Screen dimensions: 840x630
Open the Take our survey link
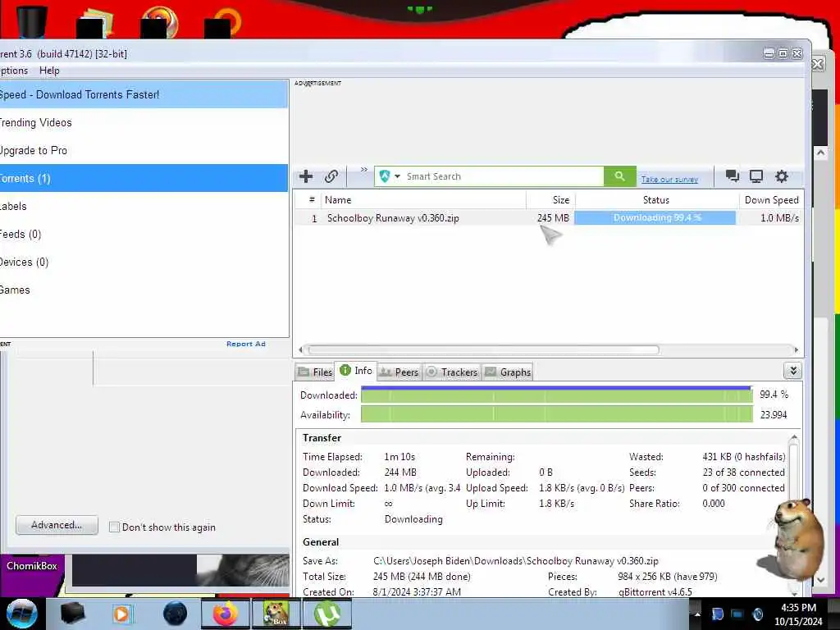click(x=669, y=180)
